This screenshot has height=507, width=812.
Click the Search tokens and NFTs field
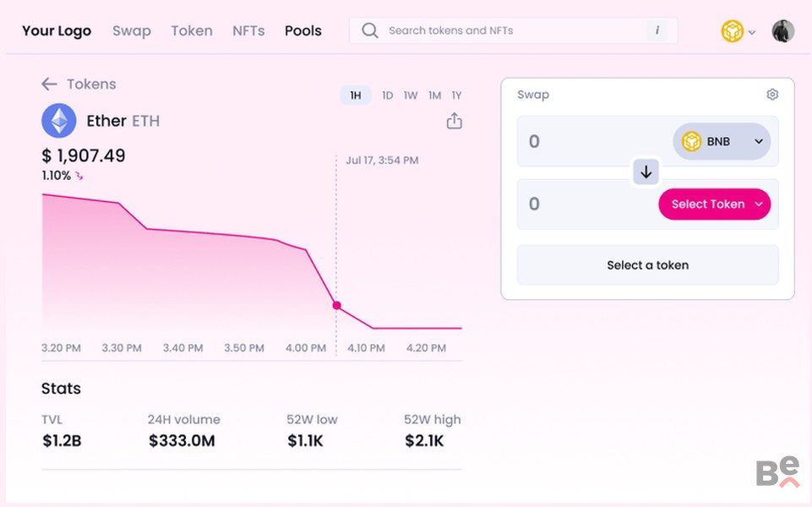pyautogui.click(x=507, y=30)
